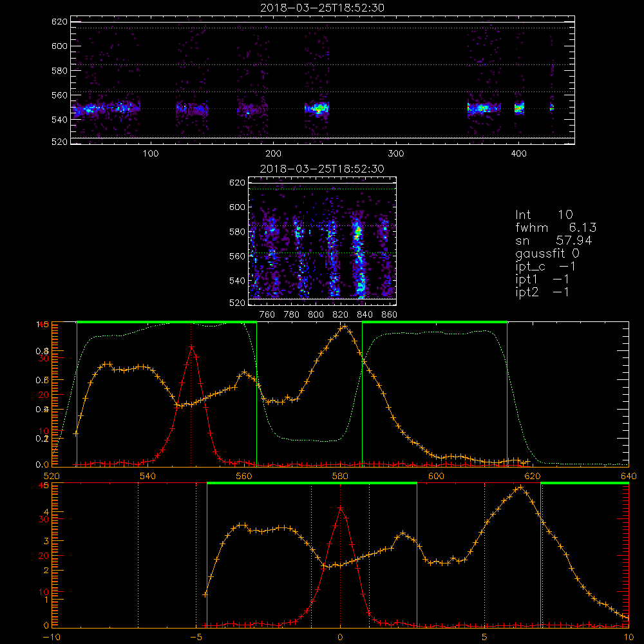Click the red 30 label on spectrum plot left axis
This screenshot has height=644, width=644.
click(x=44, y=359)
